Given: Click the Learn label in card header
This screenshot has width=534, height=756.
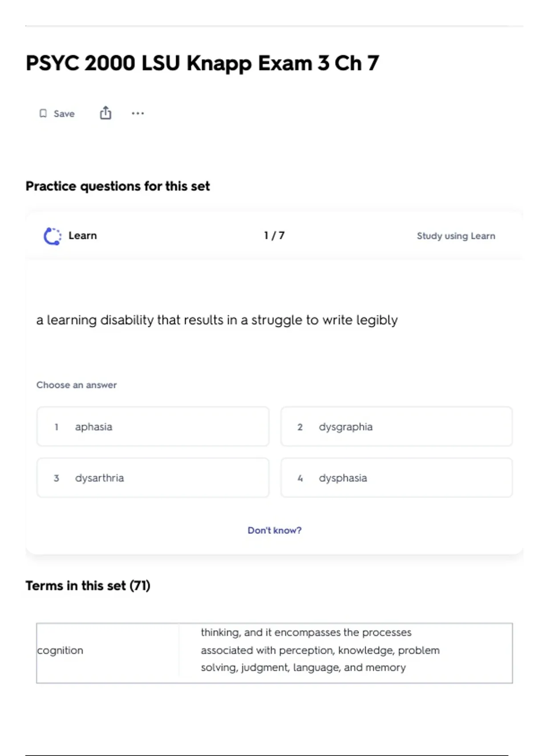Looking at the screenshot, I should pyautogui.click(x=82, y=235).
